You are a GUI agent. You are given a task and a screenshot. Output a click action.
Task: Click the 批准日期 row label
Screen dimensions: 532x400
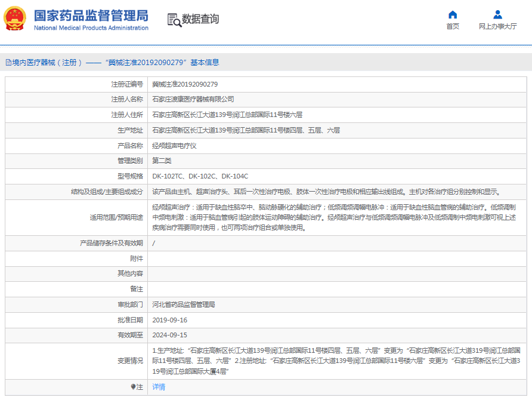click(x=130, y=320)
